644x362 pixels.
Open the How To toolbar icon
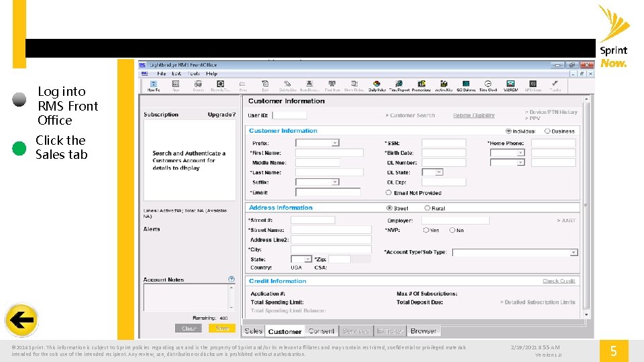pos(154,86)
